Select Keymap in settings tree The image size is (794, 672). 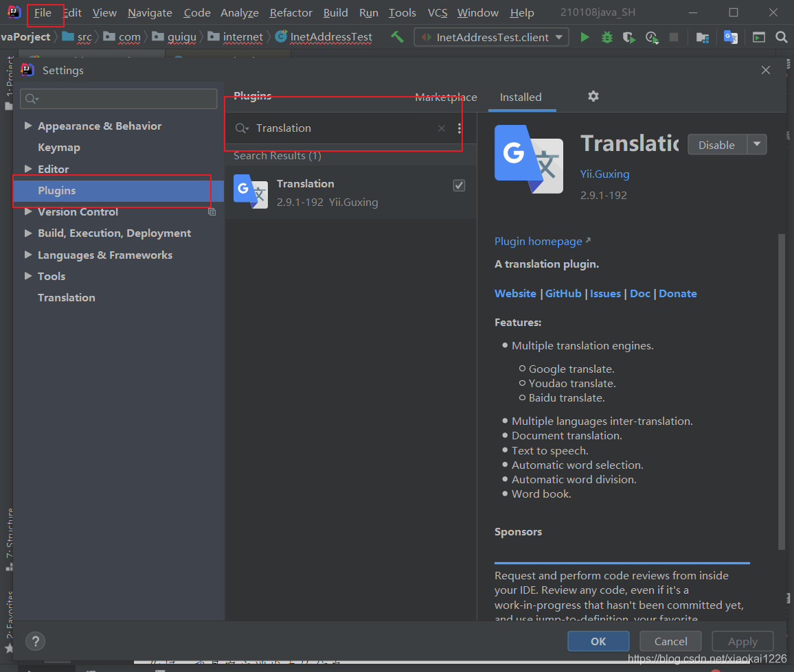pyautogui.click(x=59, y=148)
